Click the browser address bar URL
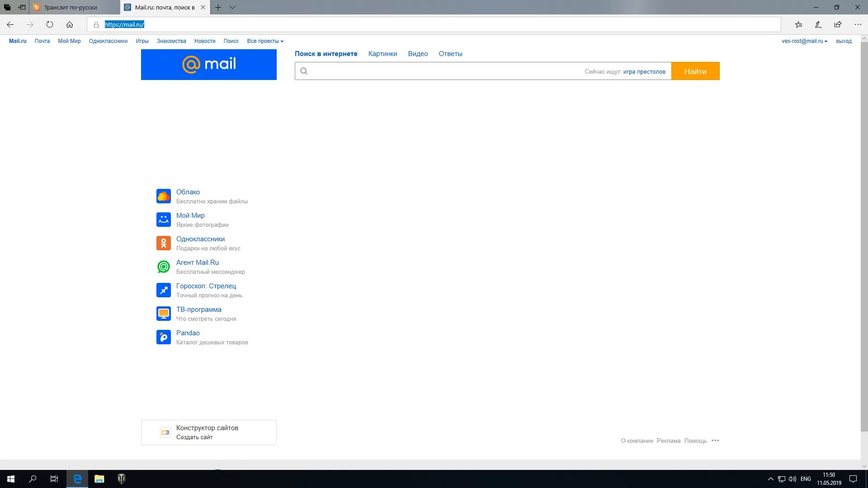This screenshot has width=868, height=488. [x=124, y=24]
